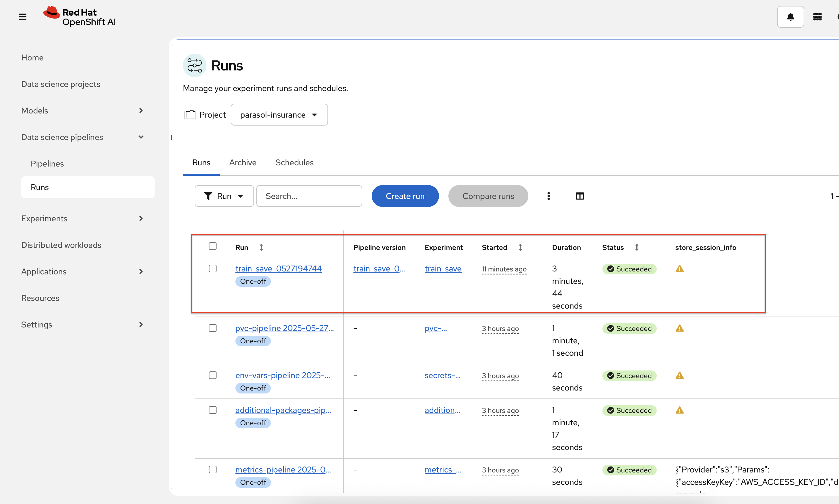Open the Run filter type dropdown

click(x=224, y=196)
